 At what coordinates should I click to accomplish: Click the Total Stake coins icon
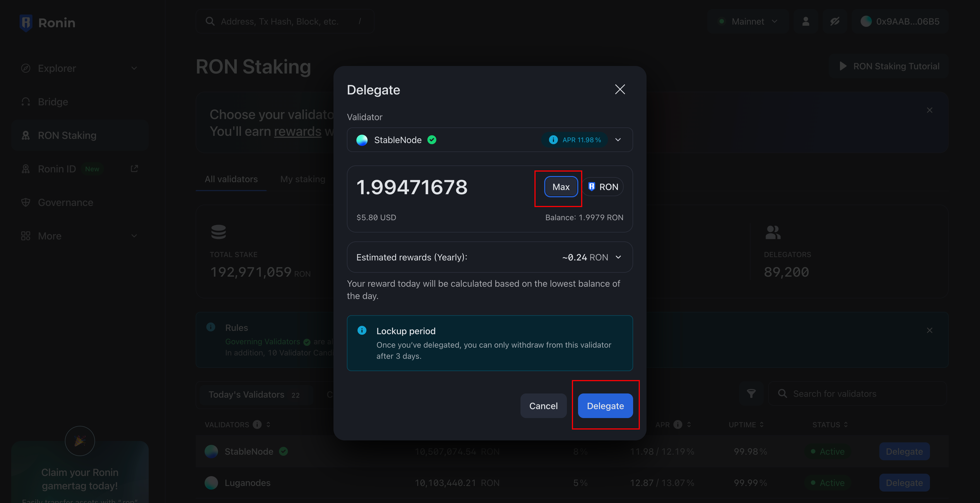tap(218, 232)
